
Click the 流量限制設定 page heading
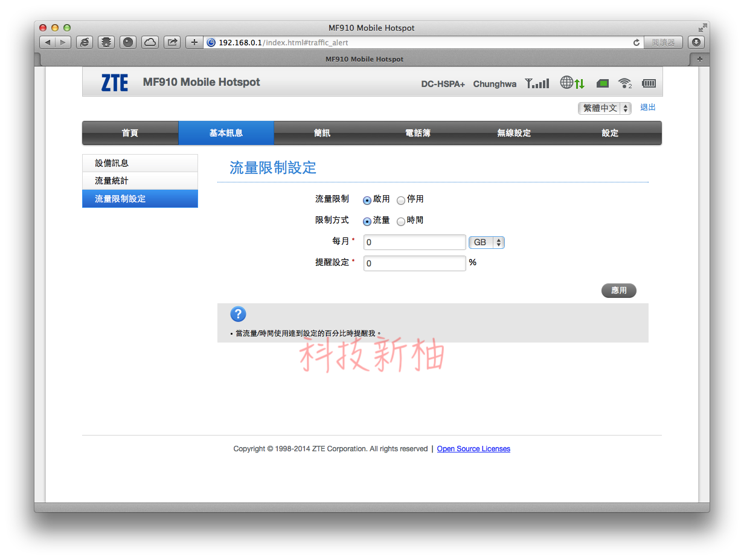click(x=273, y=168)
